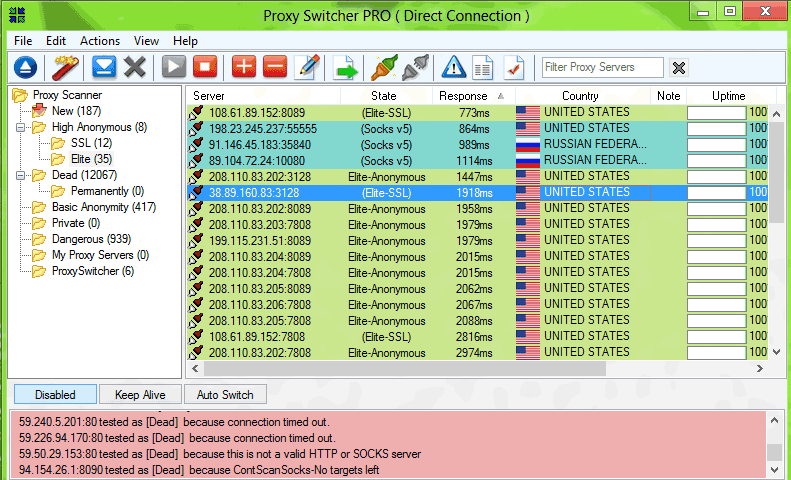Image resolution: width=791 pixels, height=480 pixels.
Task: Select proxy row 91.146.45.183:35840
Action: 477,145
